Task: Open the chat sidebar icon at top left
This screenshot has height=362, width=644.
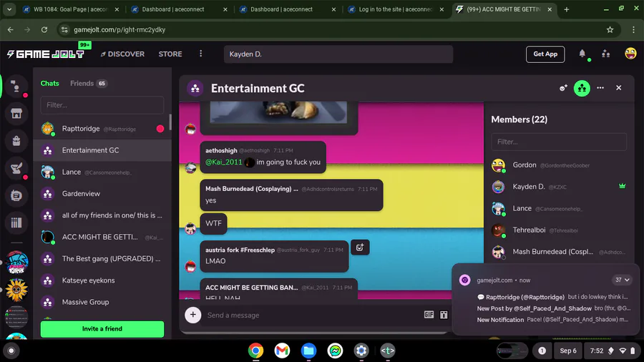Action: [16, 87]
